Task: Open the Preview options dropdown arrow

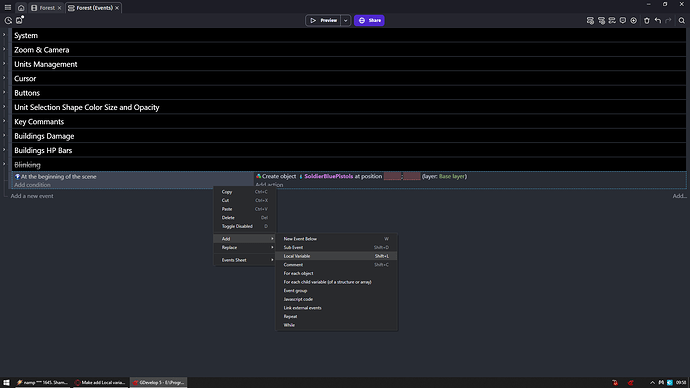Action: tap(345, 20)
